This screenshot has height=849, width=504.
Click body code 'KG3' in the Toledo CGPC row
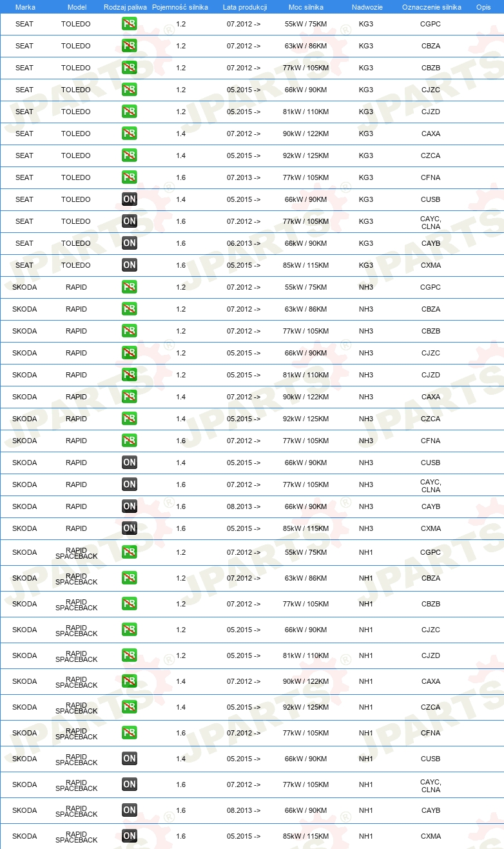tap(366, 24)
